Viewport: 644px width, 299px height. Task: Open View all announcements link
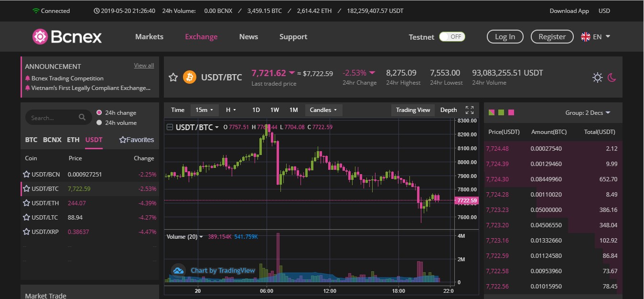144,65
